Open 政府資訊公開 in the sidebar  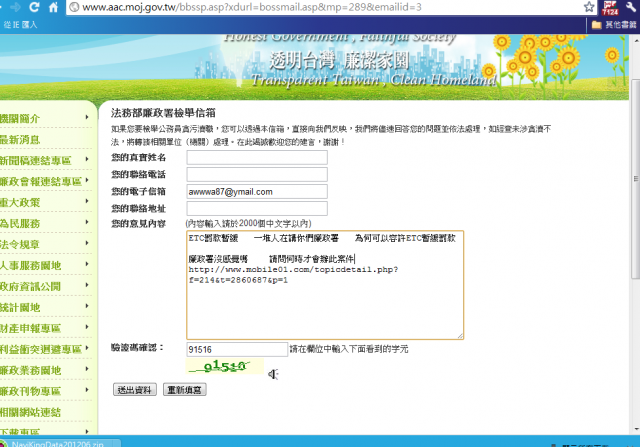[x=31, y=287]
